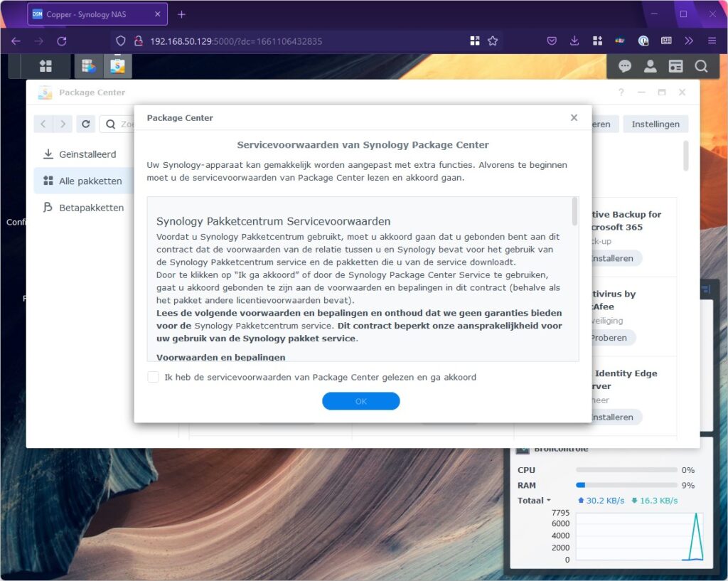
Task: Confirm with the OK button
Action: coord(360,401)
